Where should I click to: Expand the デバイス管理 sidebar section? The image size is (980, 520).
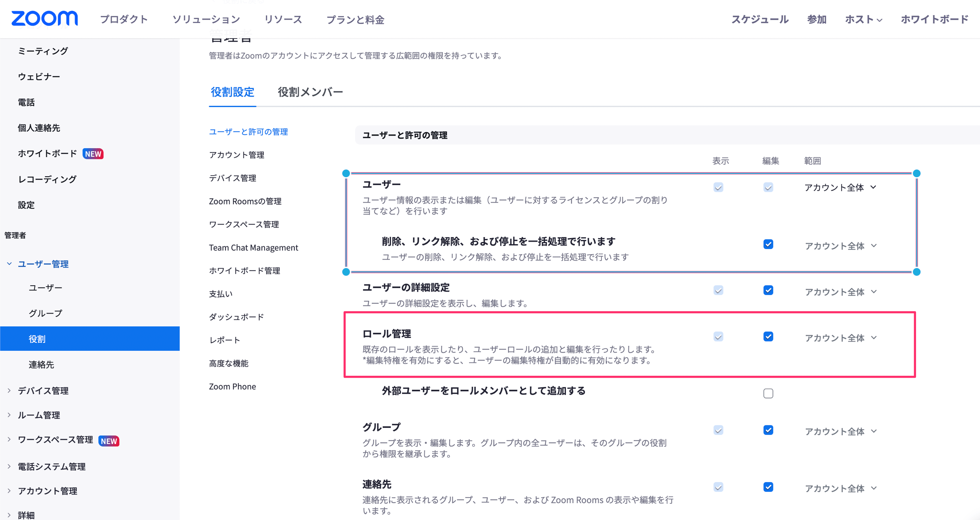tap(9, 391)
